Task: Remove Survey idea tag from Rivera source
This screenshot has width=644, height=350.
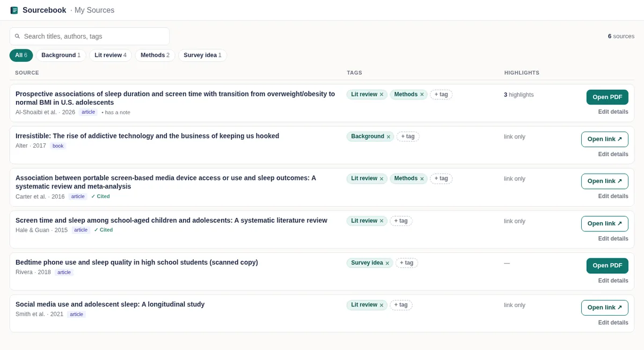Action: 387,263
